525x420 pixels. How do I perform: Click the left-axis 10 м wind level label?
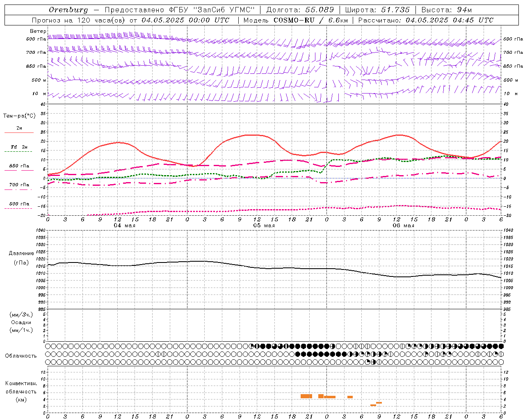tap(39, 94)
